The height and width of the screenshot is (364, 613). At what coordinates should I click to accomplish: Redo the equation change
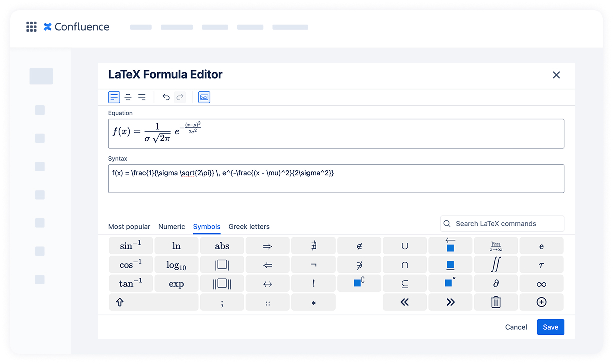click(180, 97)
